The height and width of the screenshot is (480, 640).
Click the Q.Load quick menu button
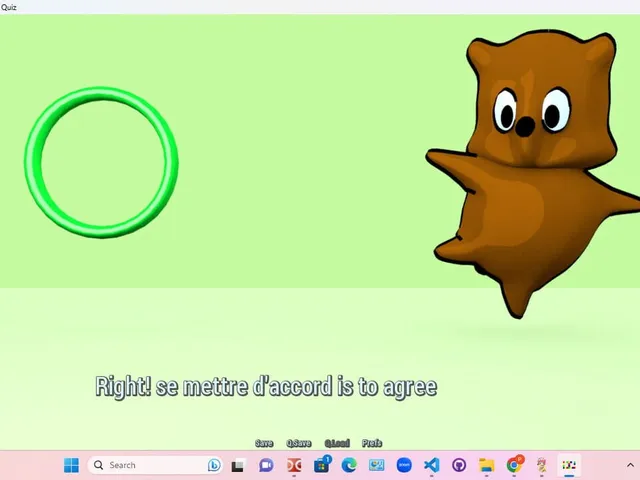(x=337, y=443)
